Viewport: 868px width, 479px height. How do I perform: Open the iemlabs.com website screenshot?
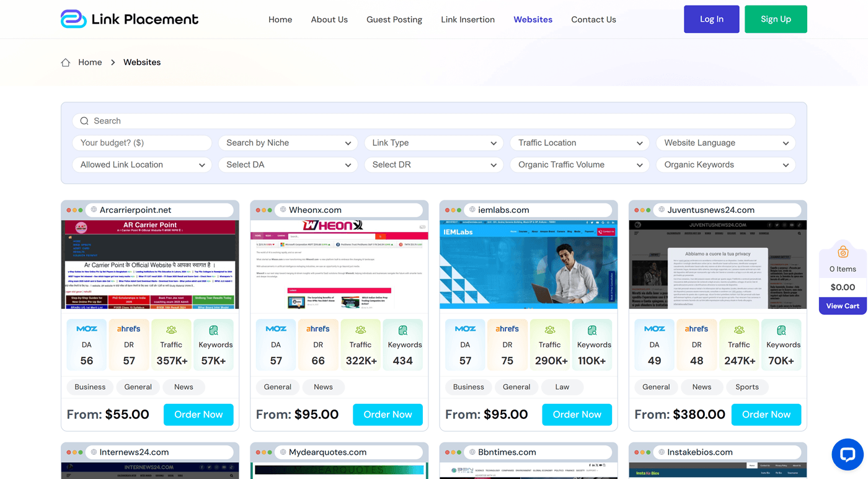tap(528, 264)
